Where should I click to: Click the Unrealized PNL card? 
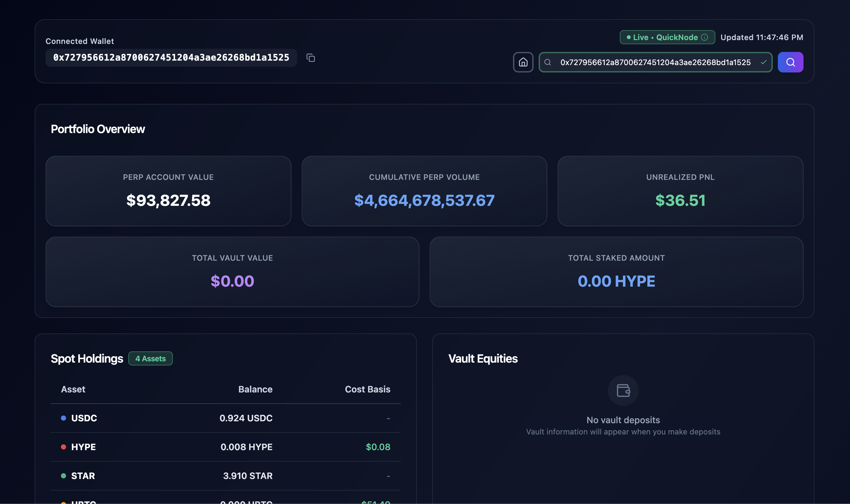click(680, 191)
